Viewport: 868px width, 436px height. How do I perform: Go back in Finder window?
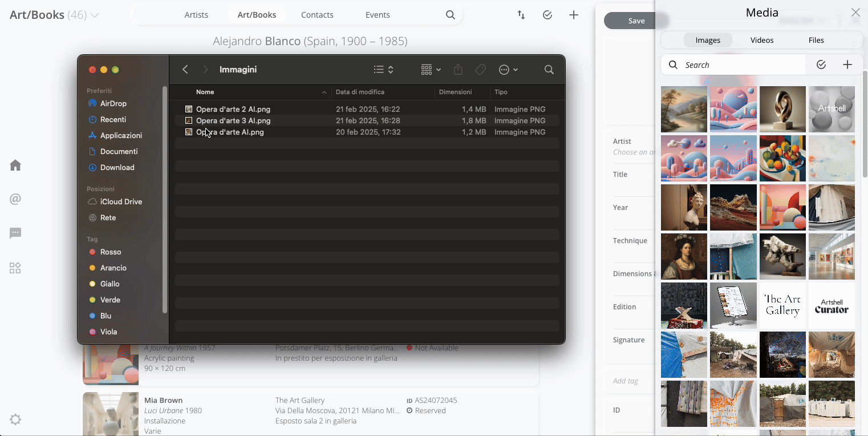[x=185, y=70]
